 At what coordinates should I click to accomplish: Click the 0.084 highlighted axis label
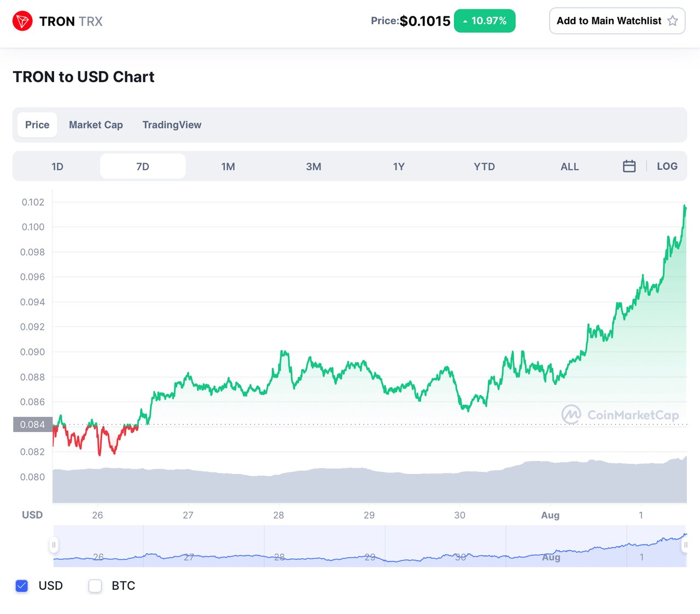coord(33,424)
